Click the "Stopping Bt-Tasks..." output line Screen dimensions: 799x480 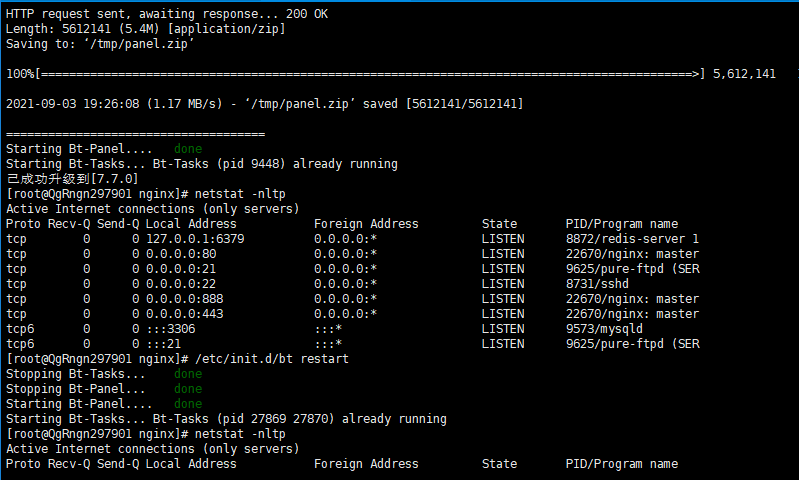[x=76, y=374]
